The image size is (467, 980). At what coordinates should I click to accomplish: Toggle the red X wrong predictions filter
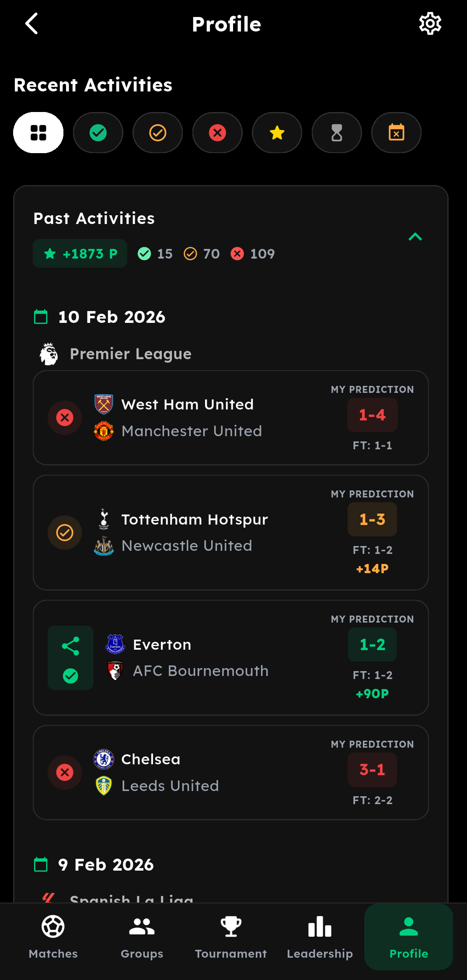(x=217, y=133)
